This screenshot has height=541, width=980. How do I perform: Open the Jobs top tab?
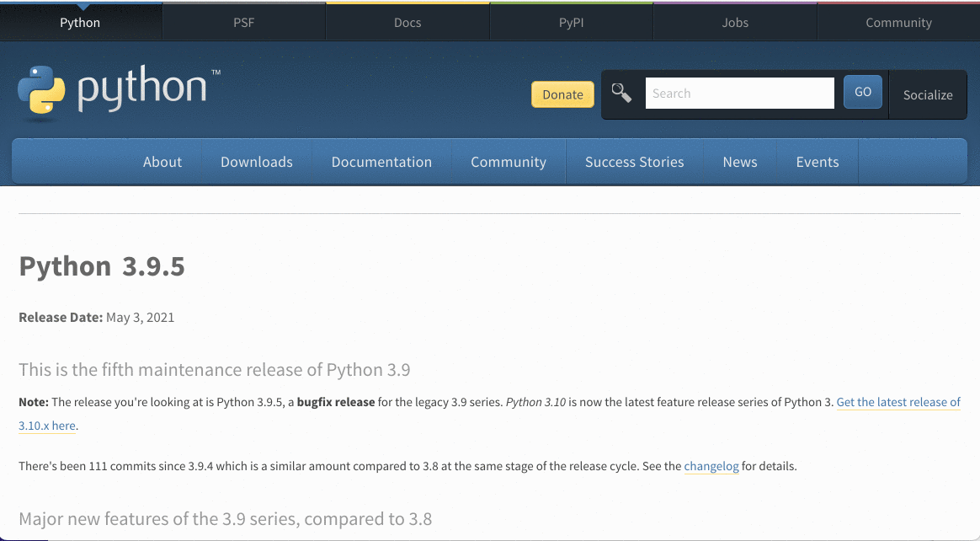point(735,23)
